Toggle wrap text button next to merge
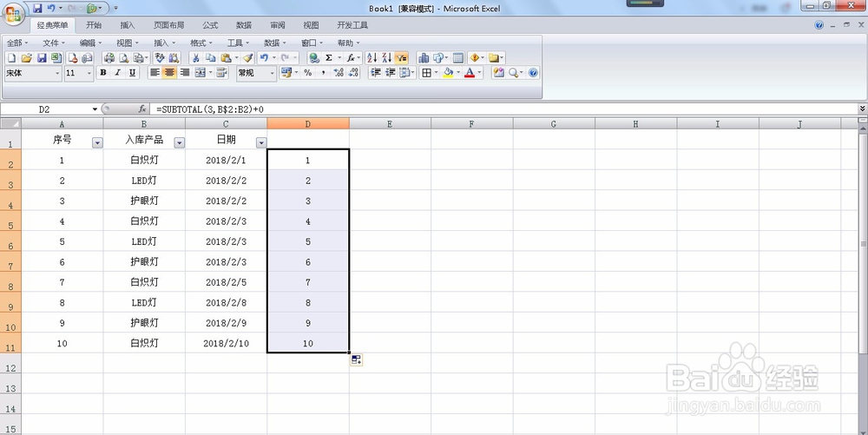 [x=221, y=73]
